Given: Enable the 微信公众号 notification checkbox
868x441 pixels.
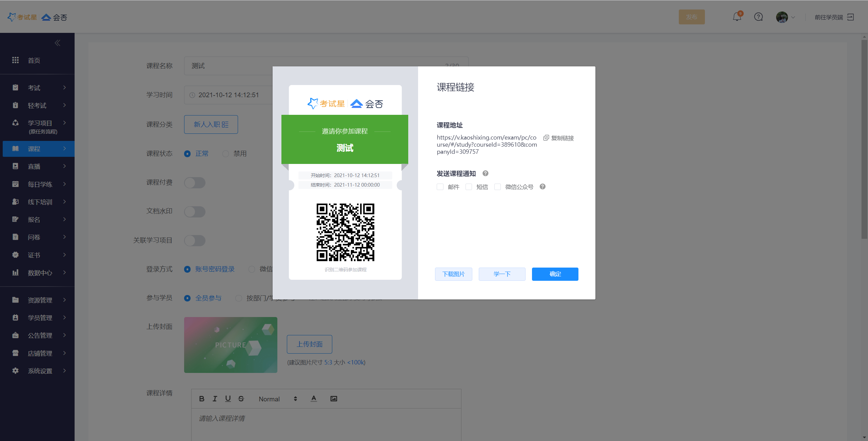Looking at the screenshot, I should tap(498, 187).
